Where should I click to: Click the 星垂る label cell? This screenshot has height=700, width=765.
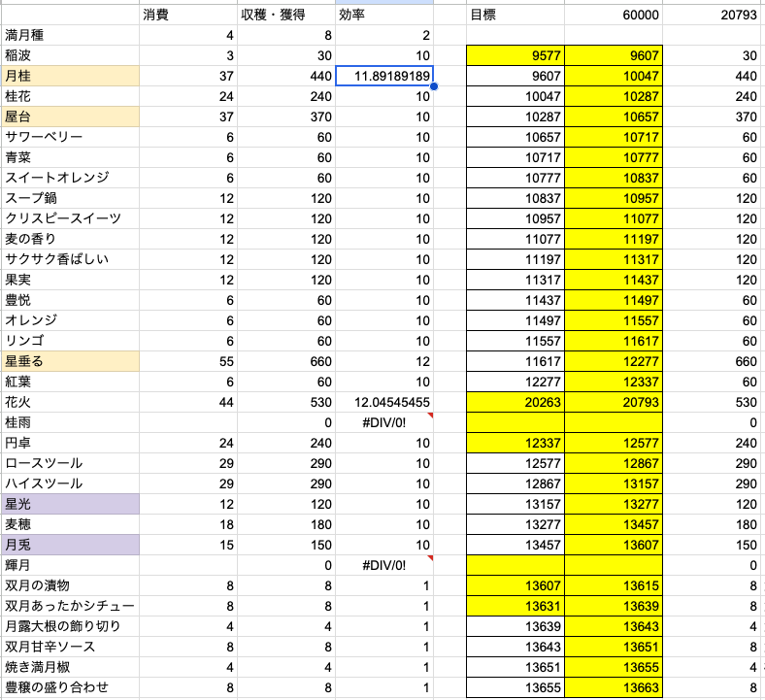pos(70,361)
